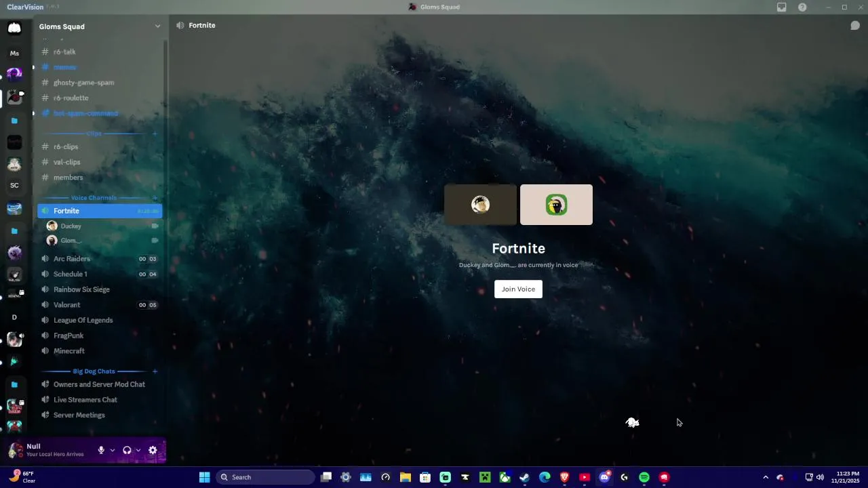Join the League Of Legends voice channel
The image size is (868, 488).
(x=100, y=320)
